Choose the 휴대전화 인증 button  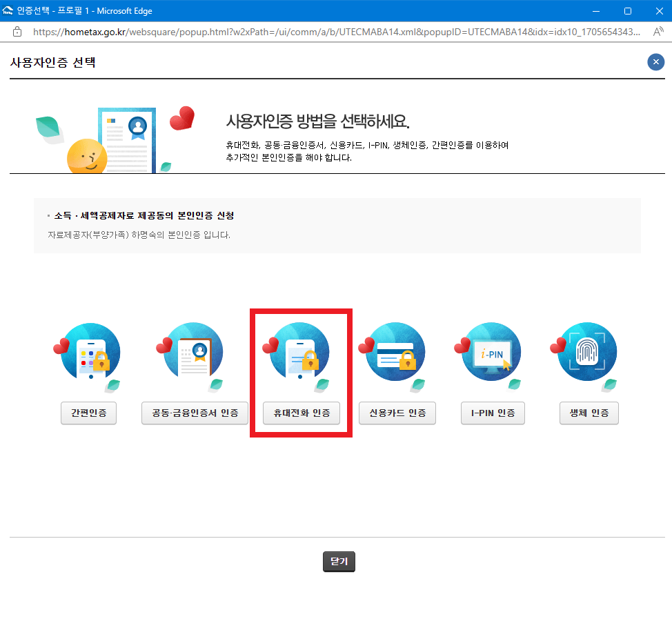tap(302, 413)
